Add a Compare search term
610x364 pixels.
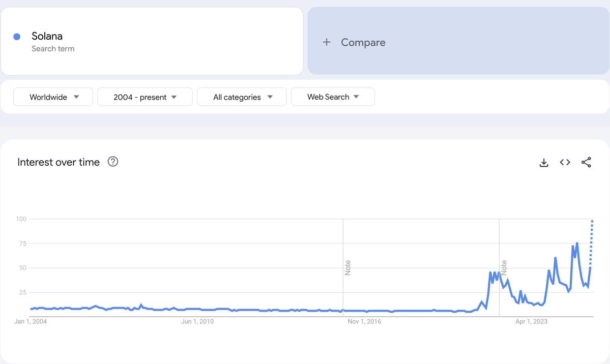click(x=458, y=41)
